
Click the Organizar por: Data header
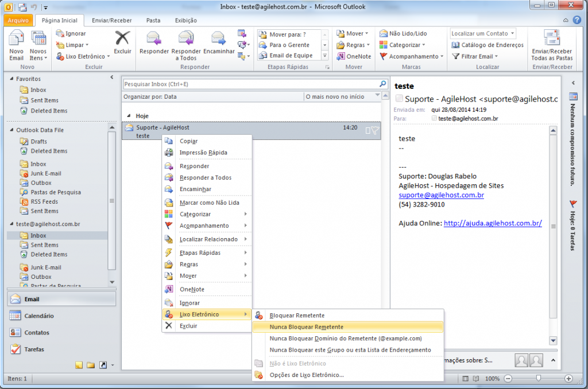[150, 97]
